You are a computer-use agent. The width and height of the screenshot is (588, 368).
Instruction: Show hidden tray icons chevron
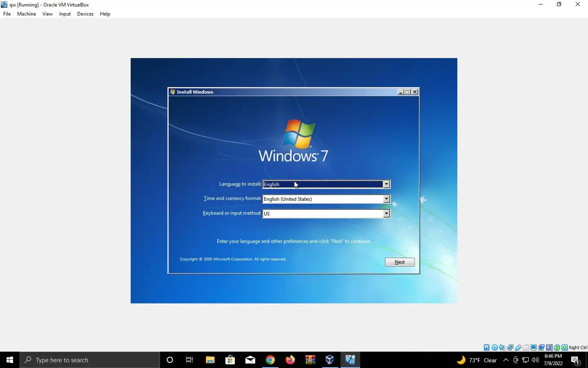506,360
